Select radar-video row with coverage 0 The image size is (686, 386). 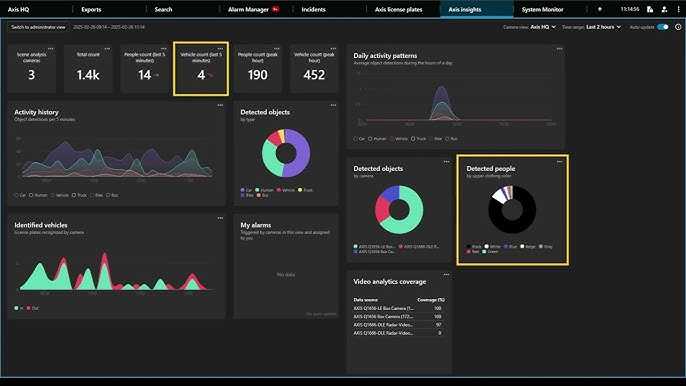pyautogui.click(x=399, y=333)
